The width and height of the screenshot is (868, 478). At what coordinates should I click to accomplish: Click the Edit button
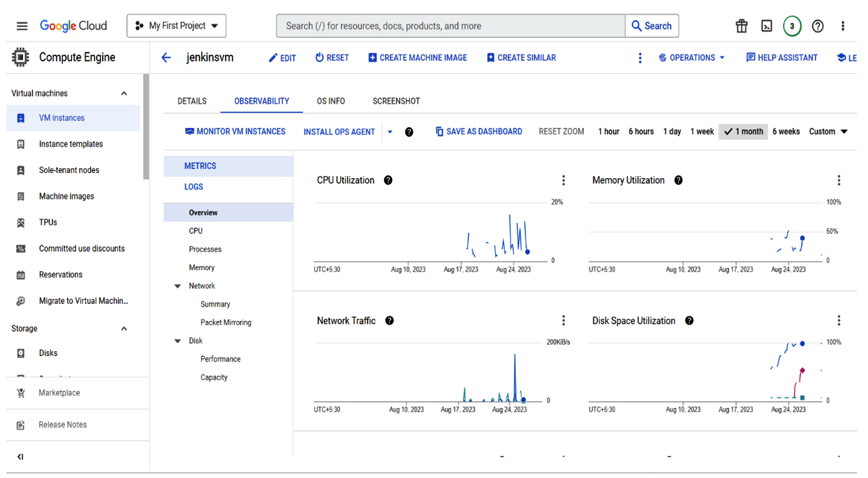[282, 58]
